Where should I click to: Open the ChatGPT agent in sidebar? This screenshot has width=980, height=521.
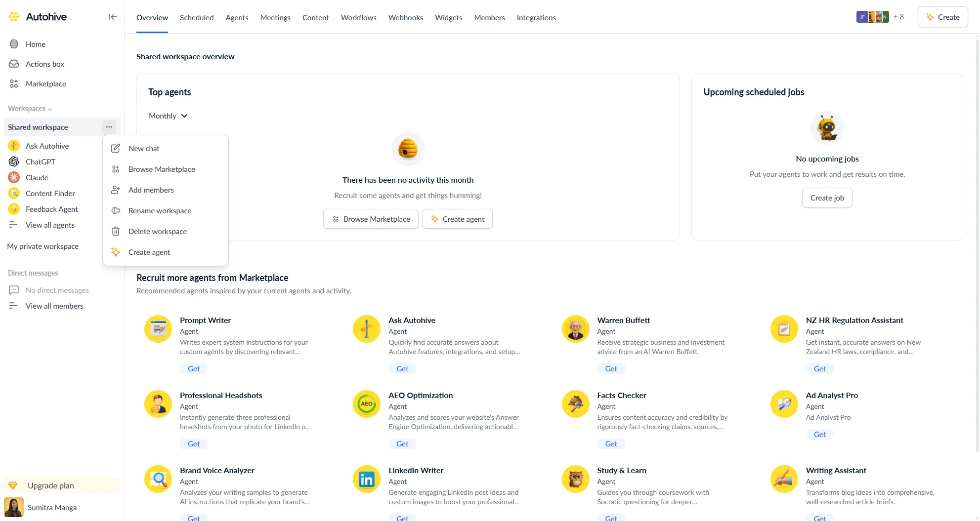pyautogui.click(x=40, y=162)
